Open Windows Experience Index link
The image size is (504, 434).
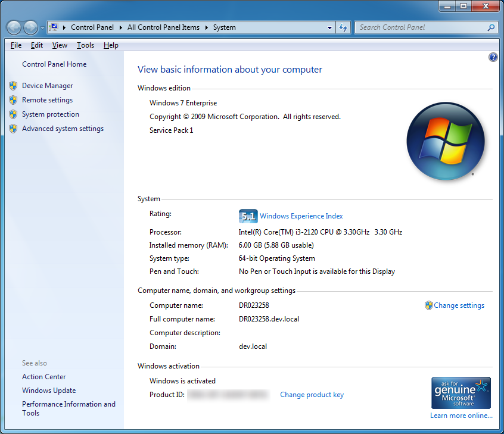pos(301,216)
